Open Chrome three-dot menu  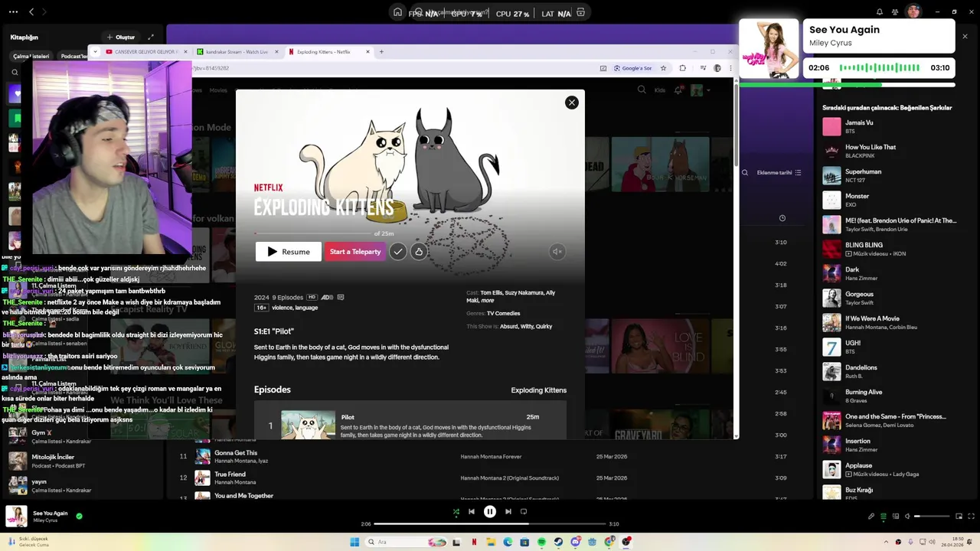[x=731, y=68]
